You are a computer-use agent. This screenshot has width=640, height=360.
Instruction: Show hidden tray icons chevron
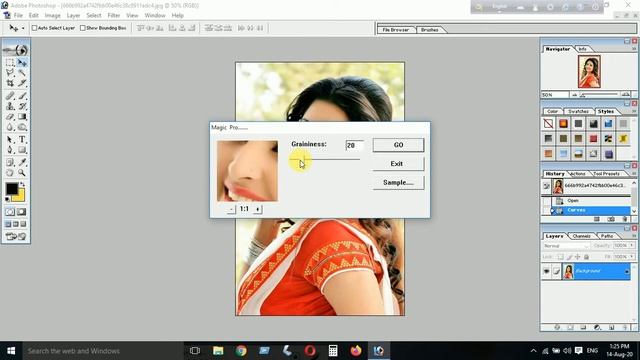click(x=533, y=351)
